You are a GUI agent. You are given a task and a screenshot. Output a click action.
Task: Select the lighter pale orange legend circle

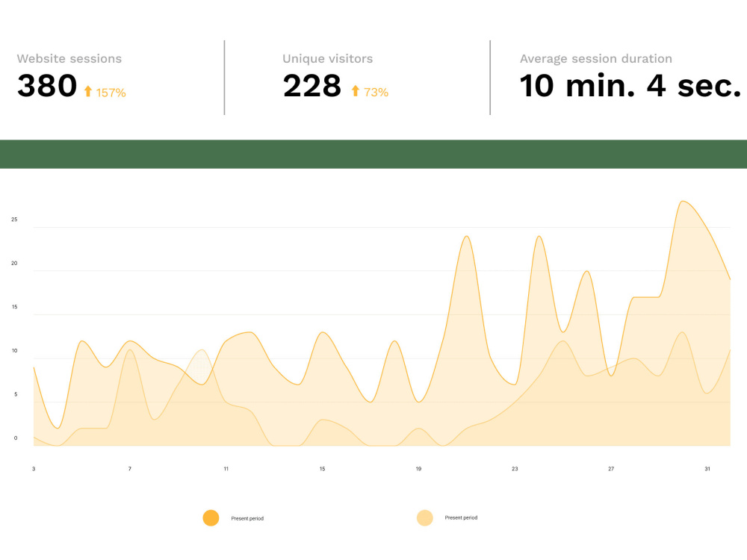tap(424, 517)
